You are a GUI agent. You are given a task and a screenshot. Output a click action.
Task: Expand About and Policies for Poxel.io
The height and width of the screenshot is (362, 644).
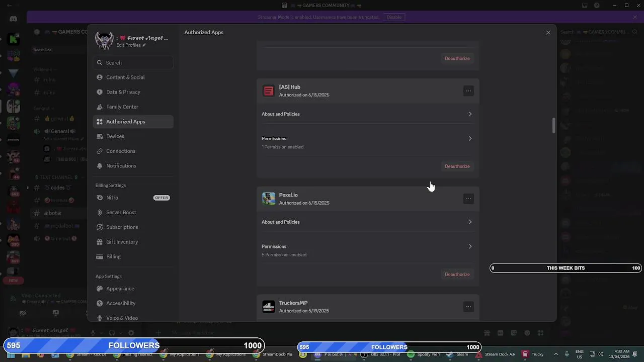click(368, 222)
